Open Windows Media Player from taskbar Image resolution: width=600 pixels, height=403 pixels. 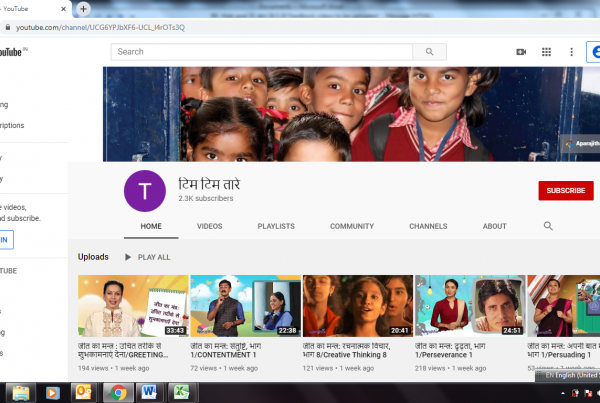click(x=53, y=393)
